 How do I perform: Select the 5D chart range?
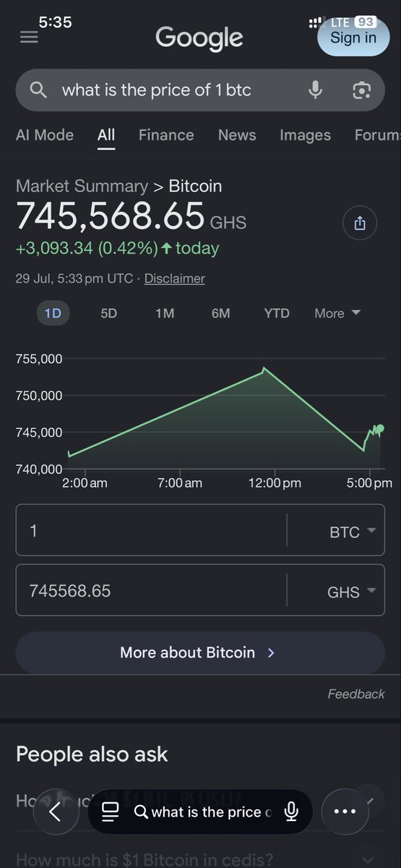(108, 313)
